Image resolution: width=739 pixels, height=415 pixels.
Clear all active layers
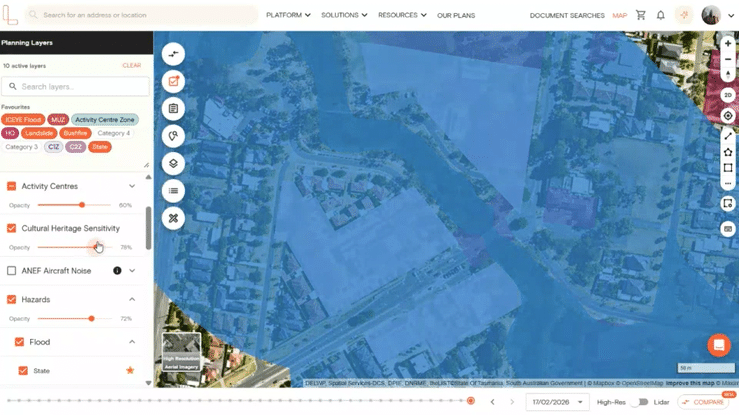click(131, 65)
